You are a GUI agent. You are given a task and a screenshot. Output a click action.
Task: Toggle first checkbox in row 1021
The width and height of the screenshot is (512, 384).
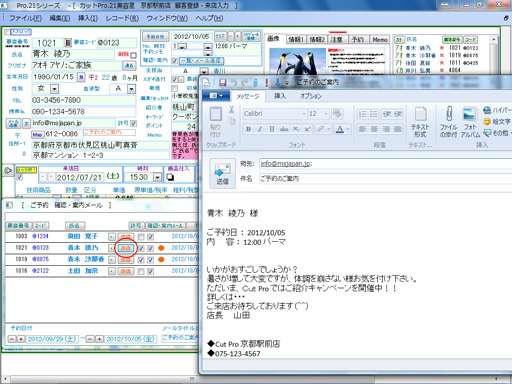click(141, 248)
